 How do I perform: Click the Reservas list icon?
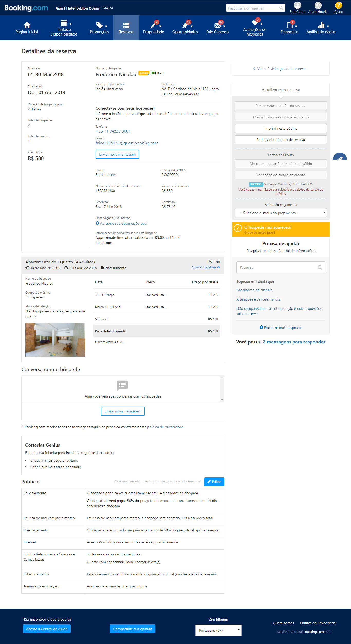pos(126,25)
